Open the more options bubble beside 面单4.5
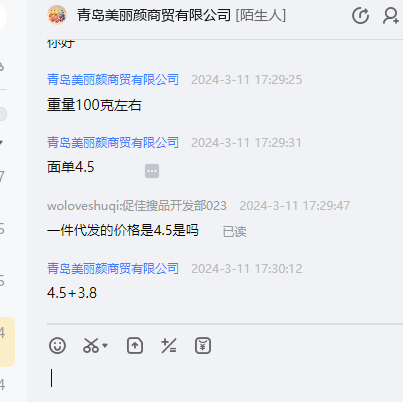 (x=152, y=171)
